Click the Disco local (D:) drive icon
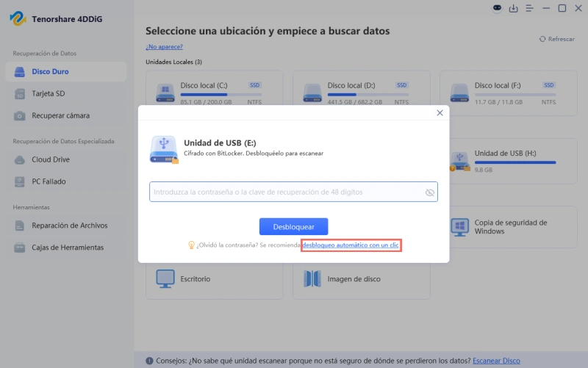 [312, 93]
